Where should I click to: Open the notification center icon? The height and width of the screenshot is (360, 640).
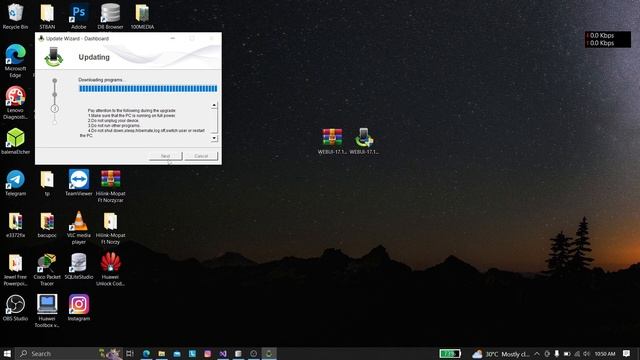627,353
